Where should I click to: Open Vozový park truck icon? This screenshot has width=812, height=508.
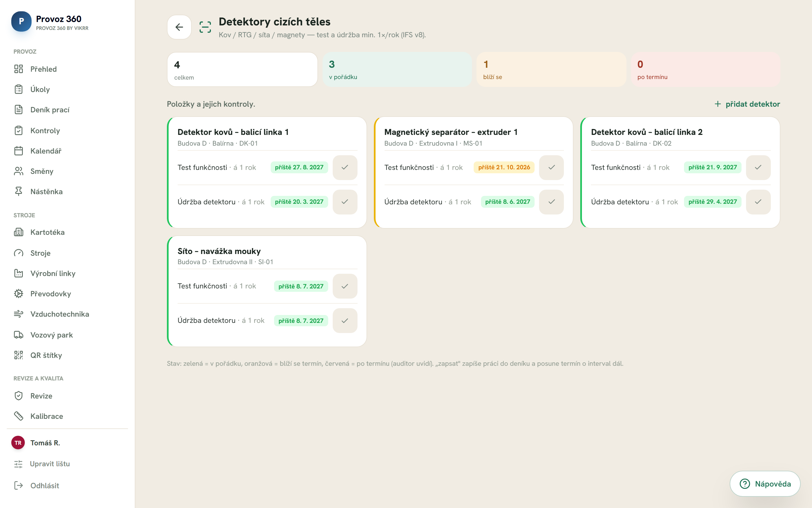(18, 335)
